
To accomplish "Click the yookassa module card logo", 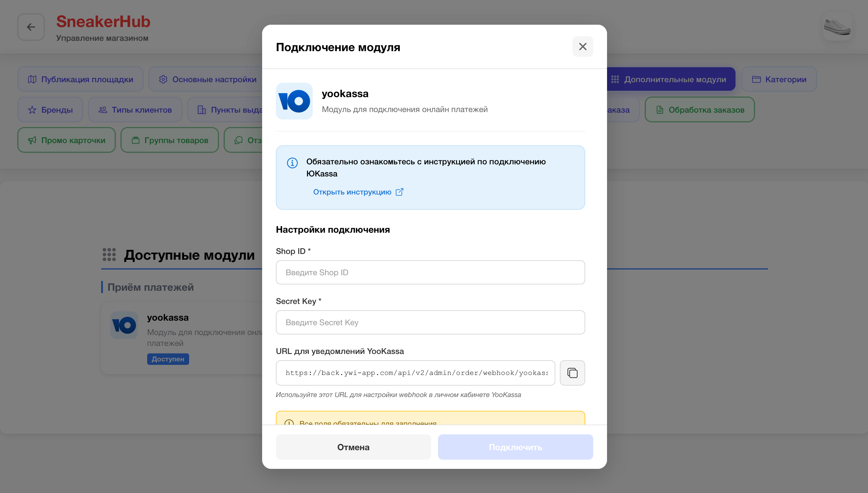I will point(124,325).
